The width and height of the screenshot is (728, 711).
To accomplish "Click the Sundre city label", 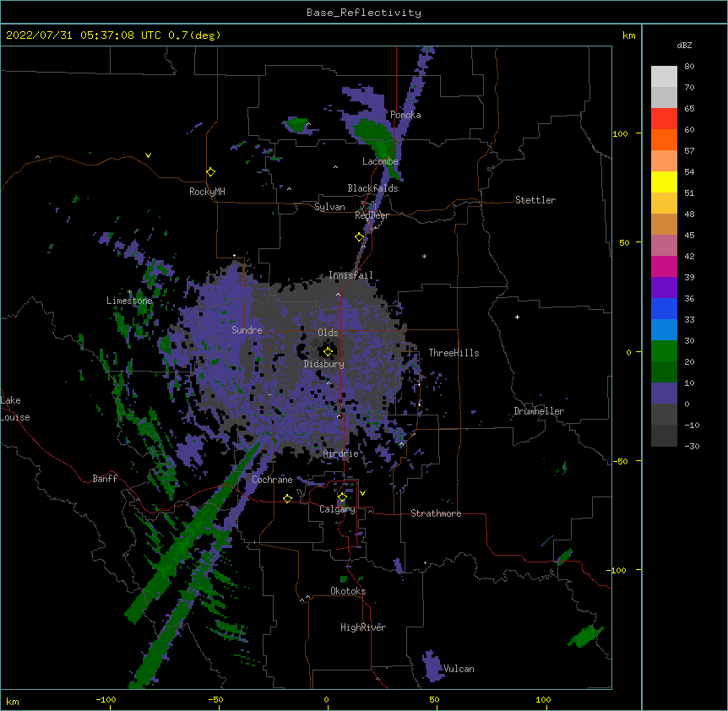I will coord(247,330).
